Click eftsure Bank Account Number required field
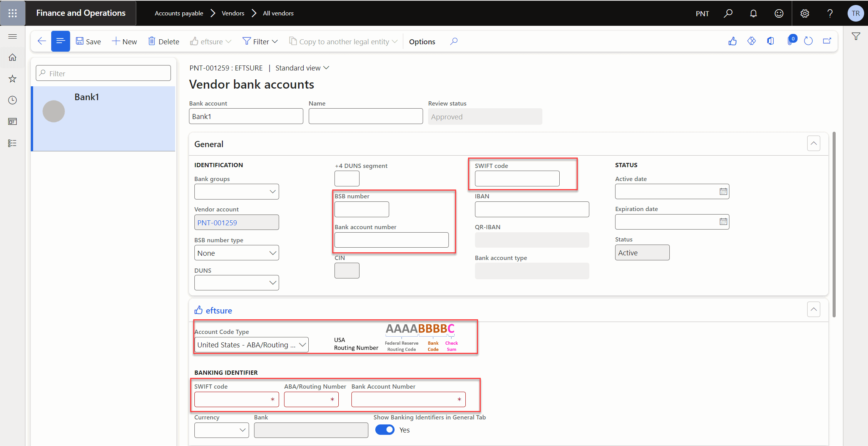 click(408, 399)
